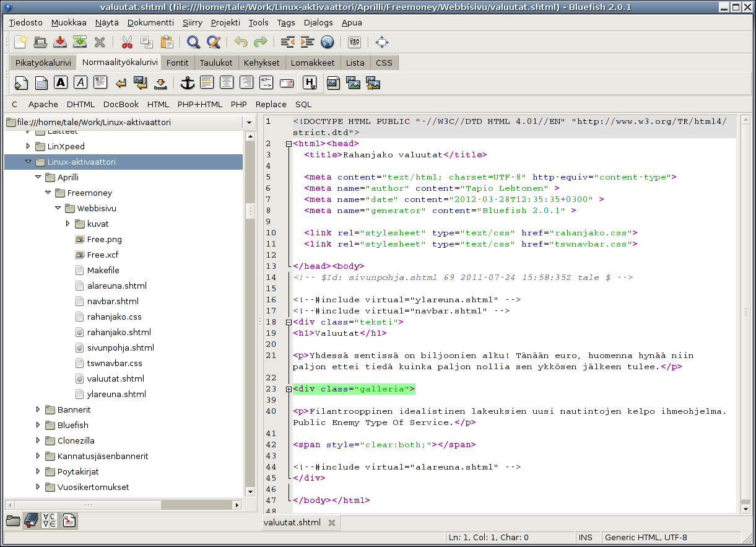Open the heading H dropdown button
756x547 pixels.
click(x=310, y=82)
